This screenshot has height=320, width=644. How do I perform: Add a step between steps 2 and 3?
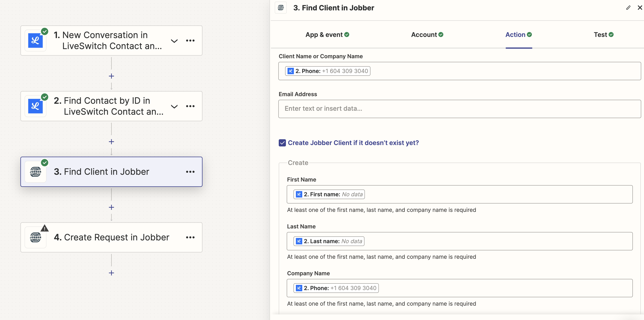tap(111, 142)
